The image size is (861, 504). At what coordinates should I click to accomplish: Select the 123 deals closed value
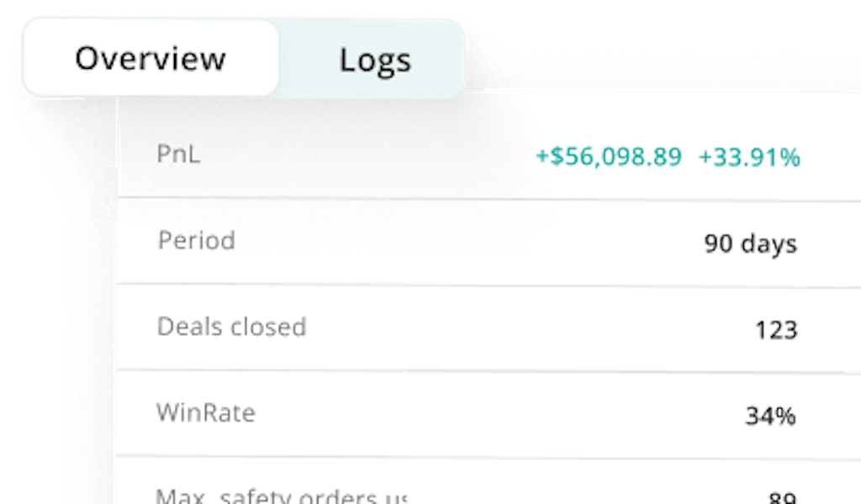(775, 329)
